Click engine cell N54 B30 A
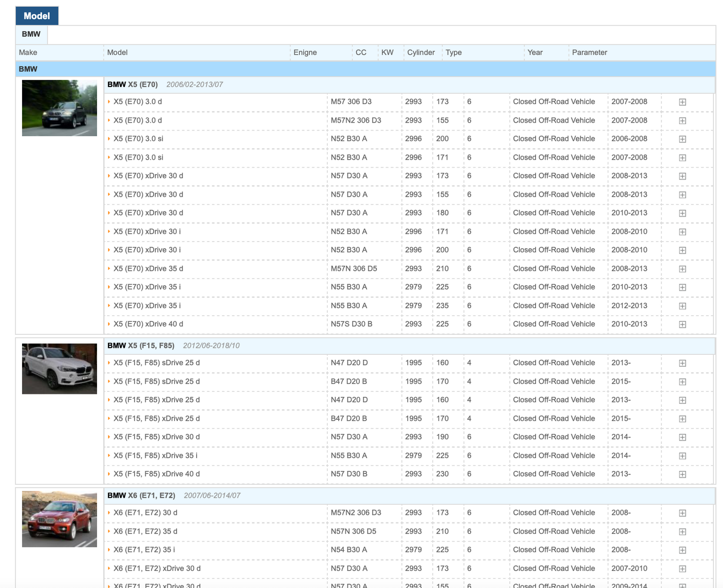This screenshot has width=723, height=588. [x=349, y=549]
